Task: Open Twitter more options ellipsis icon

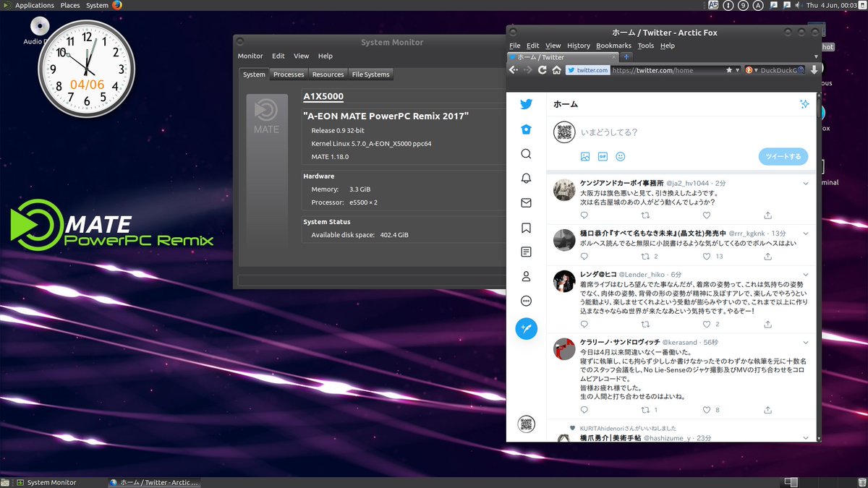Action: tap(526, 301)
